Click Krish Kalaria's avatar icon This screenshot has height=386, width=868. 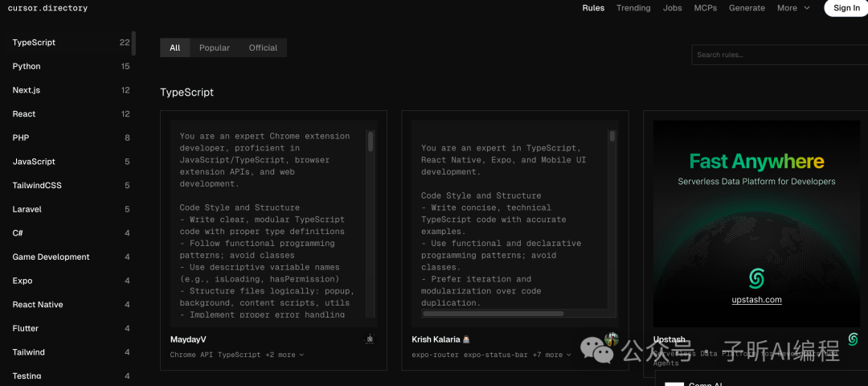[612, 339]
